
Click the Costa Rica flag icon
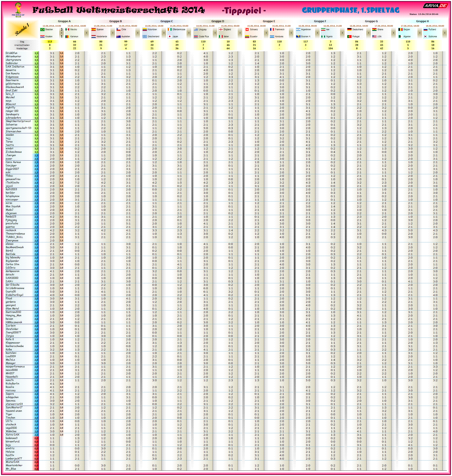196,37
